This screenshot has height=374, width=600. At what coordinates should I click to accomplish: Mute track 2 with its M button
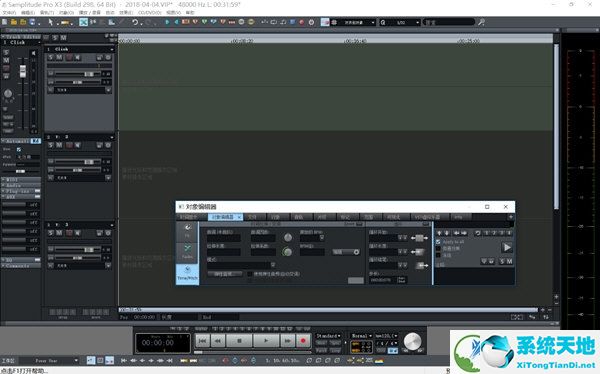[59, 145]
